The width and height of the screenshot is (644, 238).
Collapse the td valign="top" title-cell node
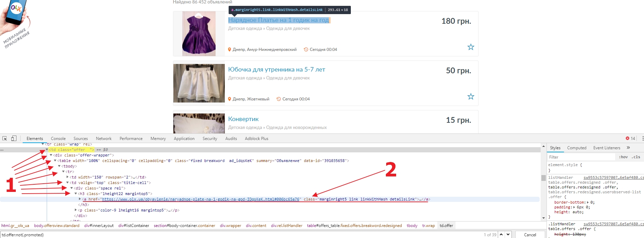point(67,183)
